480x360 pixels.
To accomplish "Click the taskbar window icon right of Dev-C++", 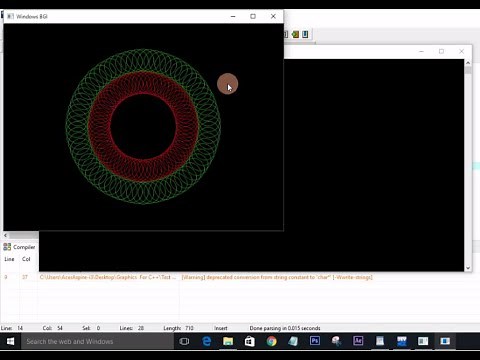I will (423, 341).
